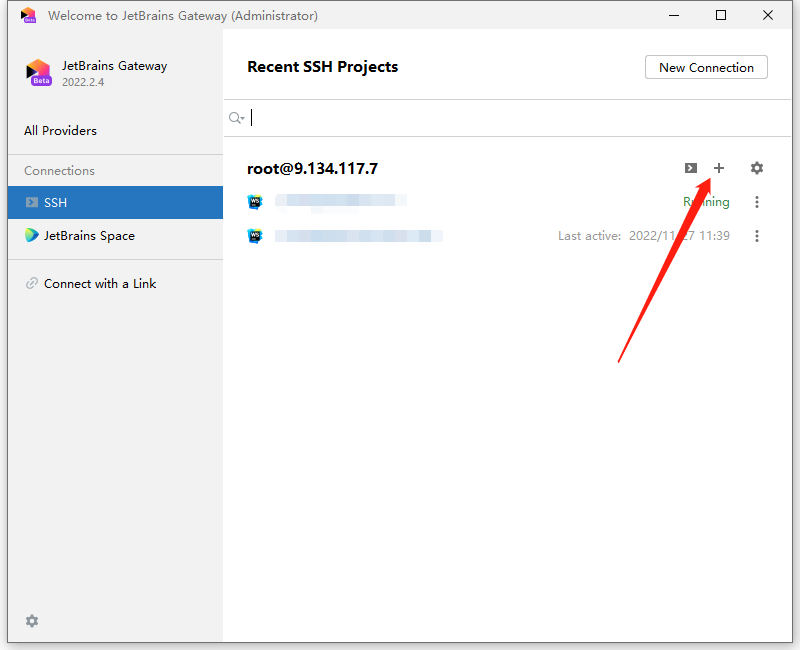The height and width of the screenshot is (650, 800).
Task: Click WebStorm icon of running project
Action: (255, 202)
